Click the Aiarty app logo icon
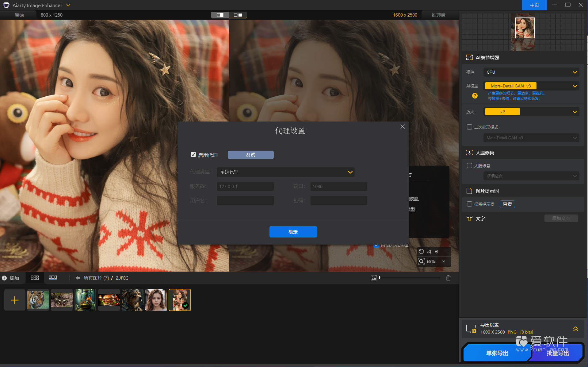This screenshot has height=367, width=588. pos(6,5)
